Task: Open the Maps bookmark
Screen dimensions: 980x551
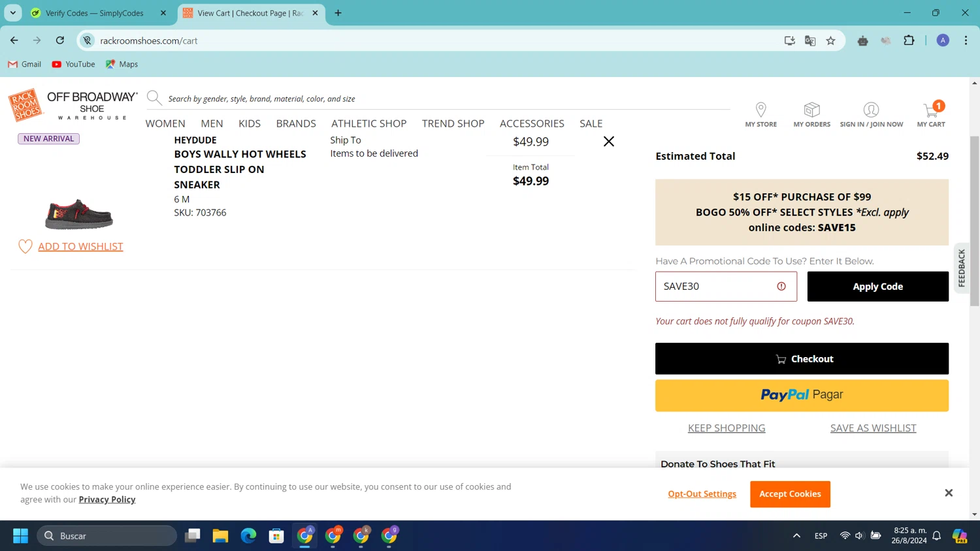Action: [x=122, y=64]
